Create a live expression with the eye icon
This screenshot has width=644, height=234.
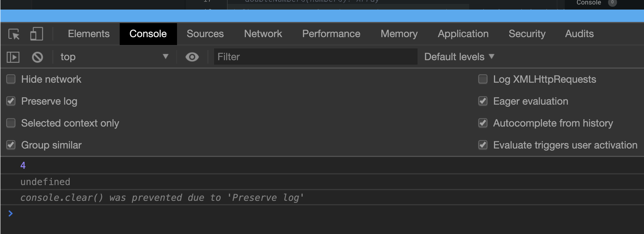[192, 57]
